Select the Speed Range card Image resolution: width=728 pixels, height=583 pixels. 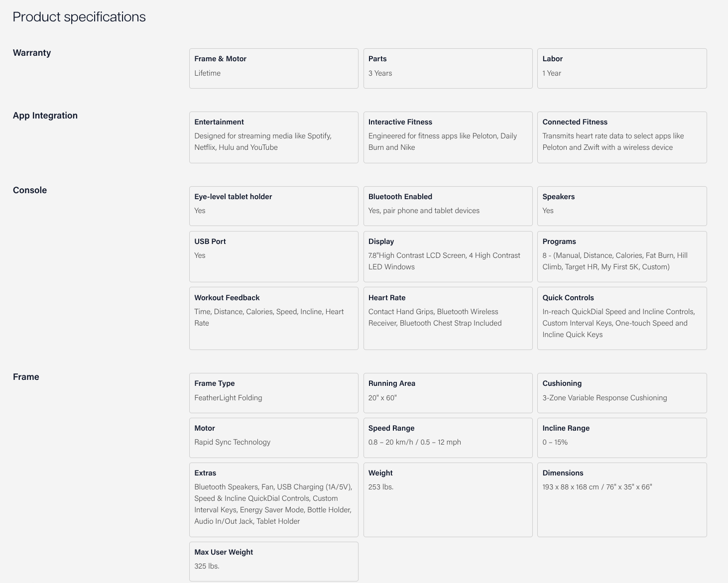click(x=448, y=438)
